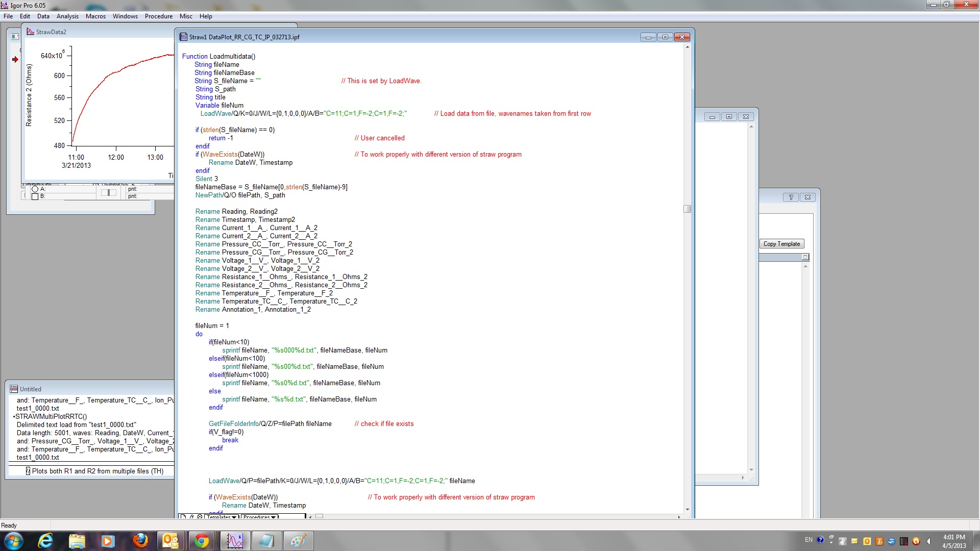Click '// check if file exists' comment
Screen dimensions: 980x551
pyautogui.click(x=384, y=423)
